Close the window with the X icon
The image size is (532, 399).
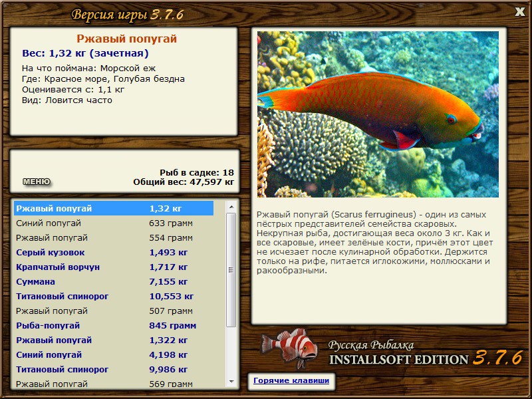[x=519, y=12]
